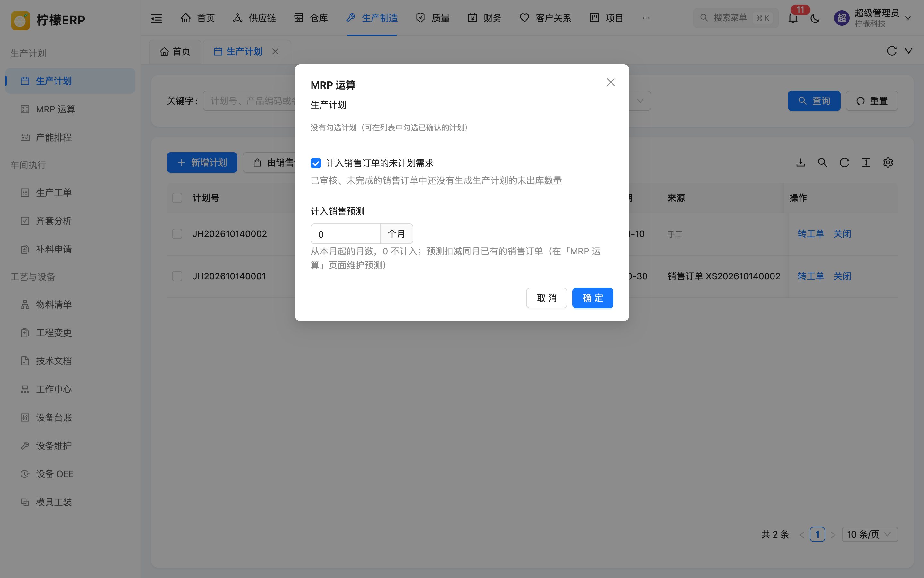Toggle dark mode moon icon

pos(815,18)
